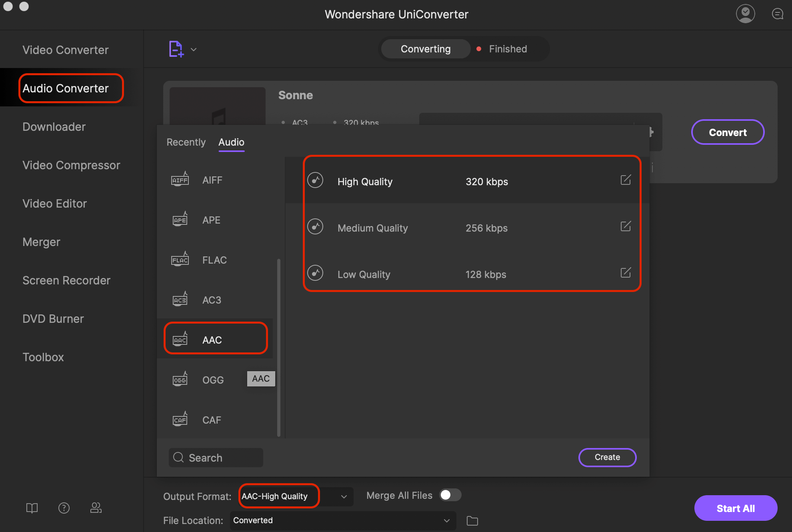
Task: Select OGG format label
Action: coord(213,380)
